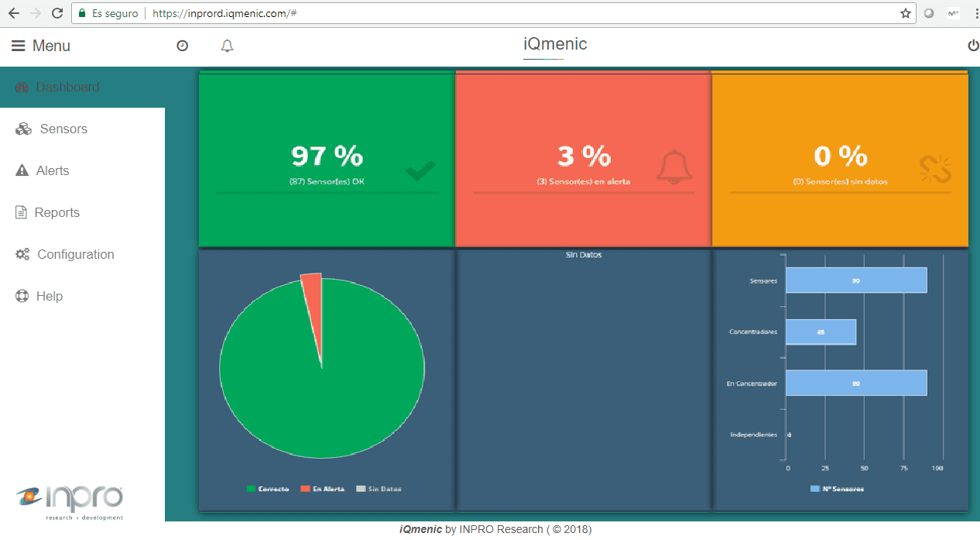Open Dashboard menu item

pyautogui.click(x=82, y=88)
